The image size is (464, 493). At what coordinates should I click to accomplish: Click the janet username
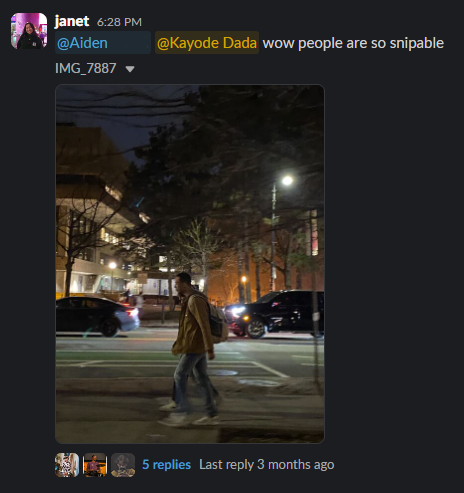[x=72, y=21]
